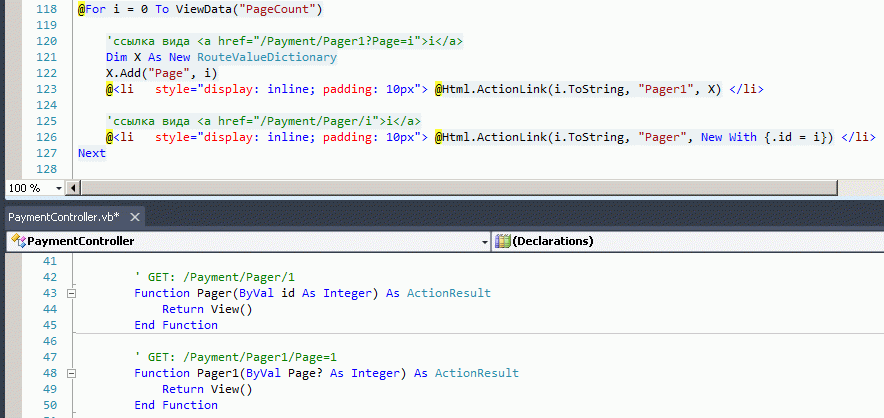
Task: Click 'End Function' on line 45
Action: 176,325
